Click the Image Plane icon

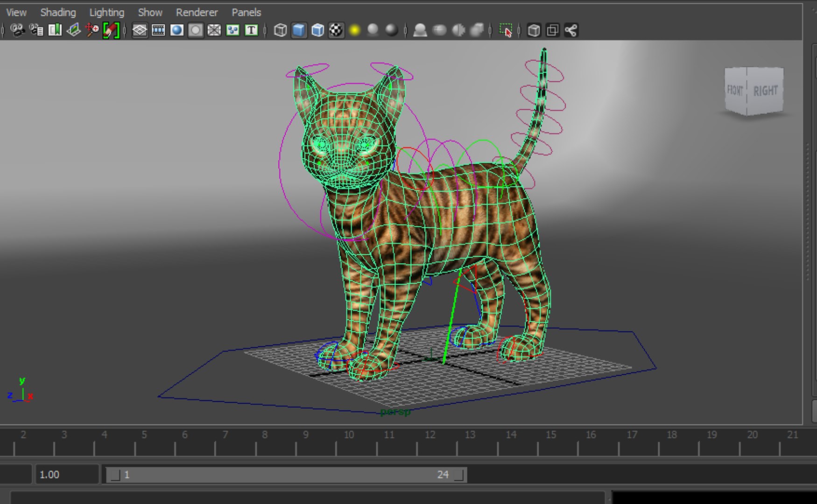pyautogui.click(x=74, y=30)
